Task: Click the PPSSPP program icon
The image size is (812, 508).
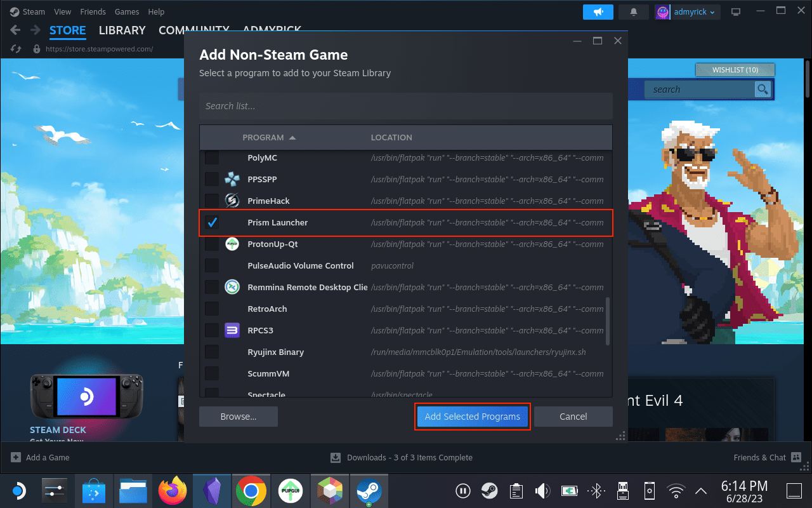Action: coord(232,179)
